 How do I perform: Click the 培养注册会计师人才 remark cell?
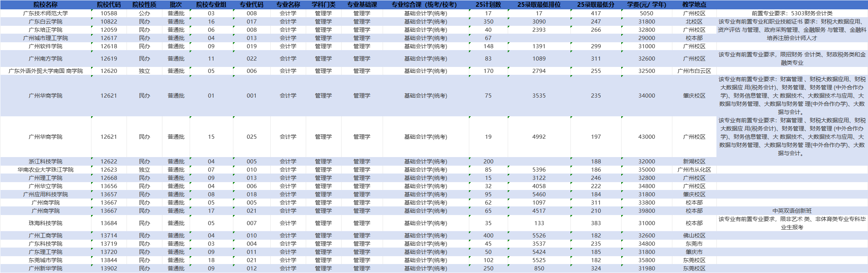coord(792,38)
